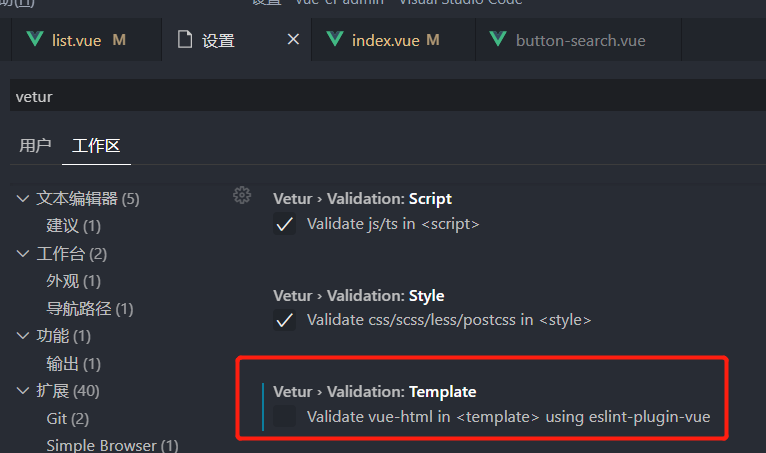Collapse the 扩展 (40) group

[22, 390]
